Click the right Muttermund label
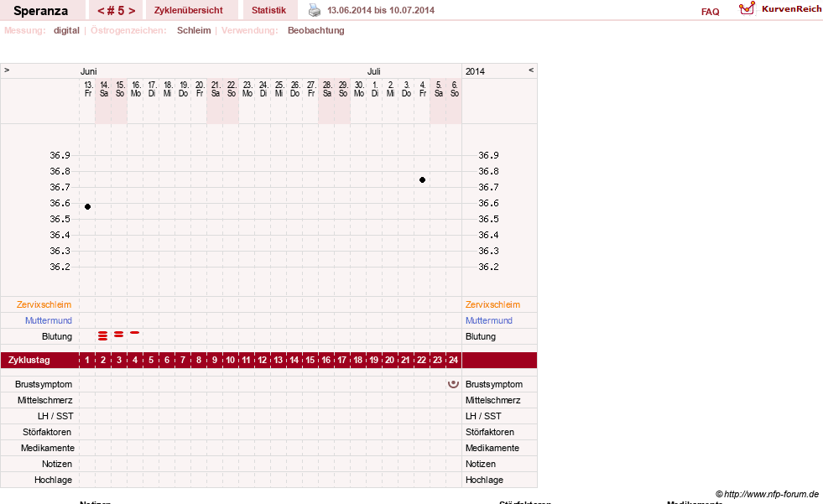 pos(488,320)
